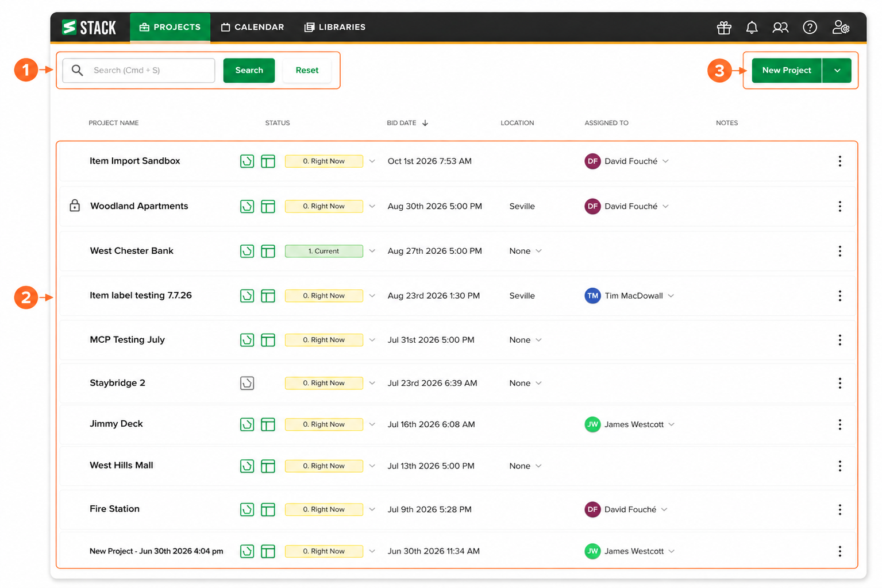882x588 pixels.
Task: Click JW avatar in New Project Jun 30th row
Action: point(592,551)
